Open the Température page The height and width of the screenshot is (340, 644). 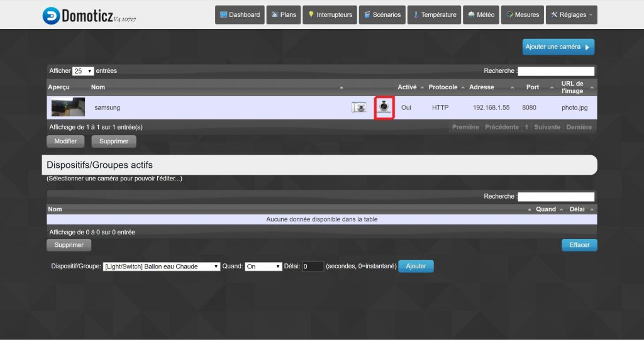tap(433, 15)
